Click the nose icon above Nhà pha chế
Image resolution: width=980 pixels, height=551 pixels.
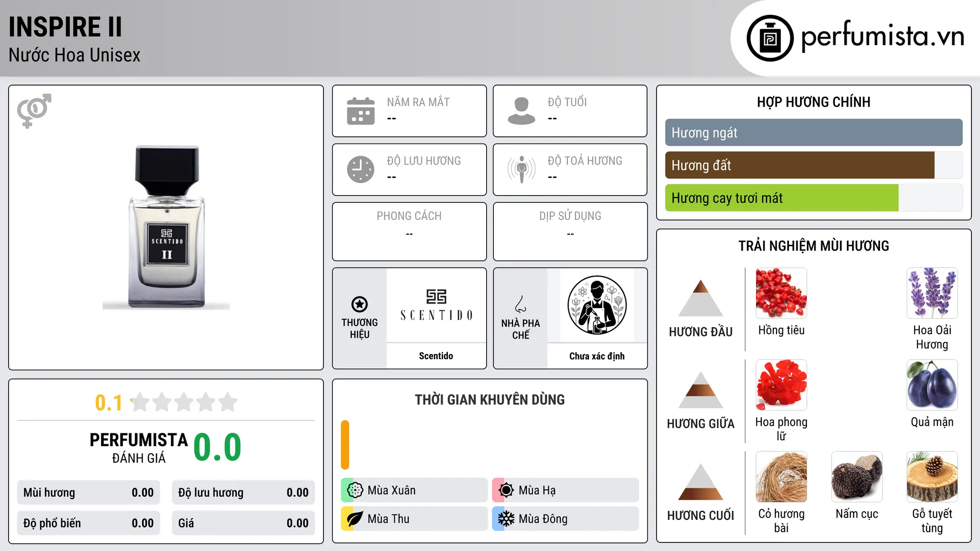521,304
